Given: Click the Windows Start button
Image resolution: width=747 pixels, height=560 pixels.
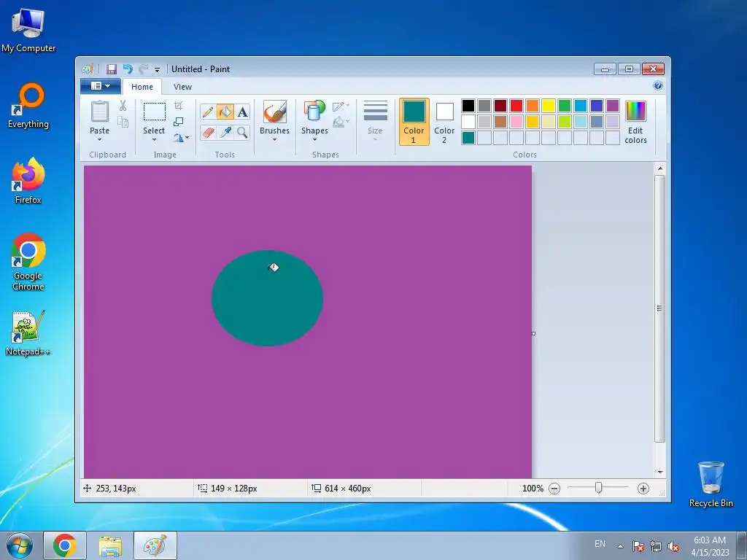Looking at the screenshot, I should (20, 545).
